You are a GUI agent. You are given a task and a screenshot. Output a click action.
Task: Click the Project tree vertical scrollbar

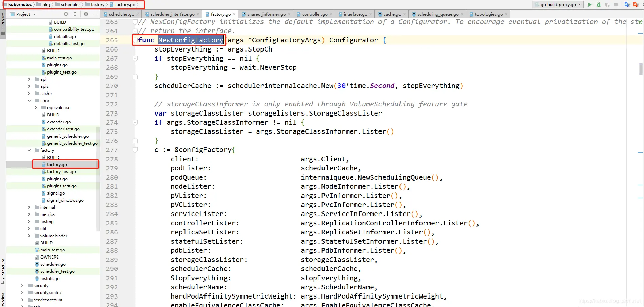coord(98,179)
